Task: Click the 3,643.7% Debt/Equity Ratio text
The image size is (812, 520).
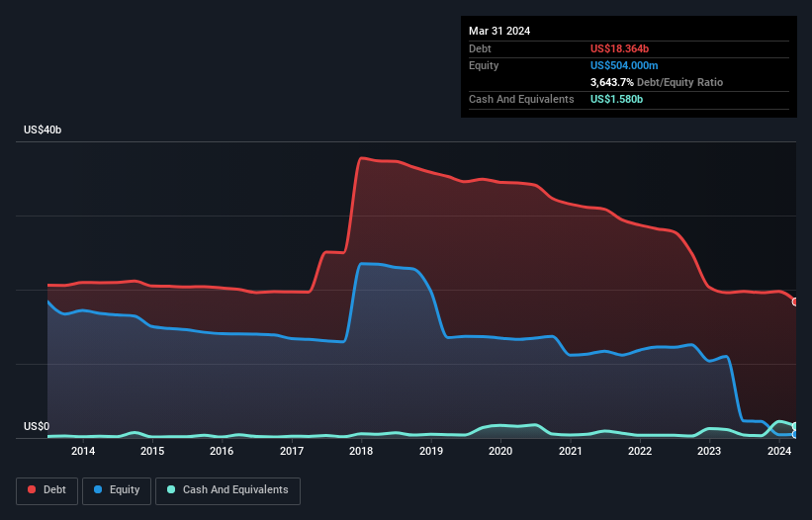Action: click(x=656, y=82)
